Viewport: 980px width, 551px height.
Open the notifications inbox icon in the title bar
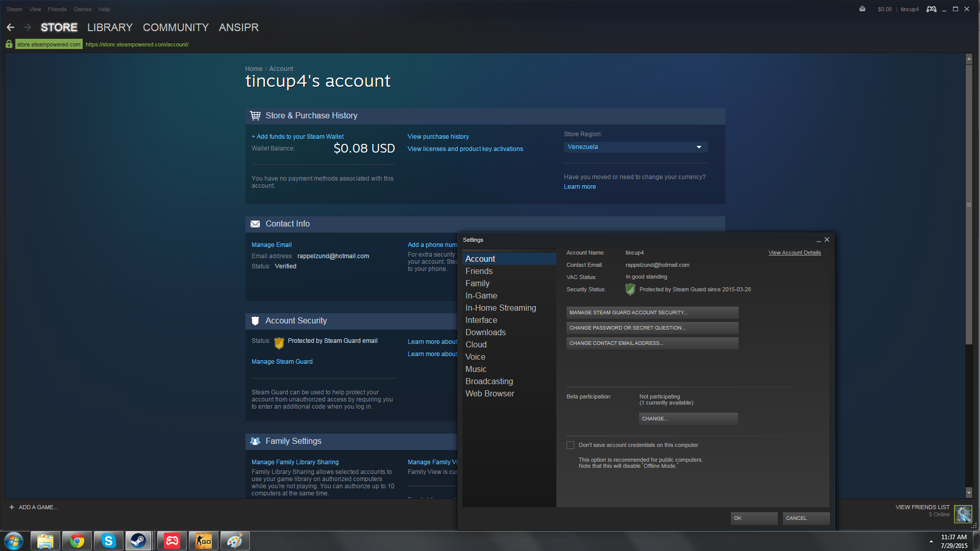point(862,9)
